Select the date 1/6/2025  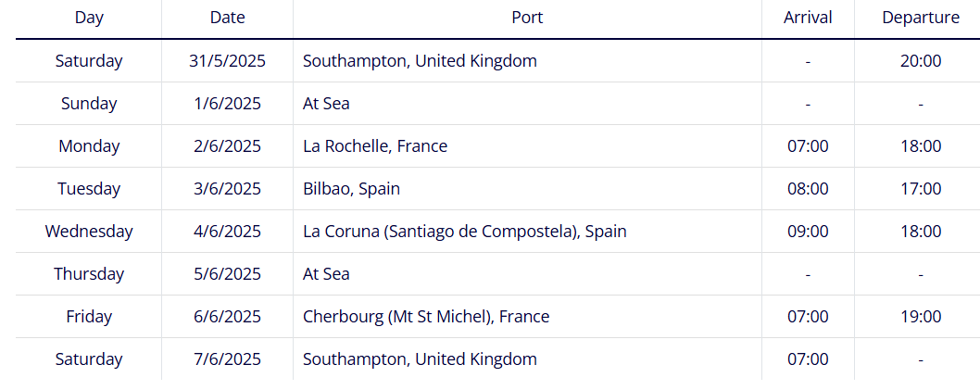coord(228,103)
